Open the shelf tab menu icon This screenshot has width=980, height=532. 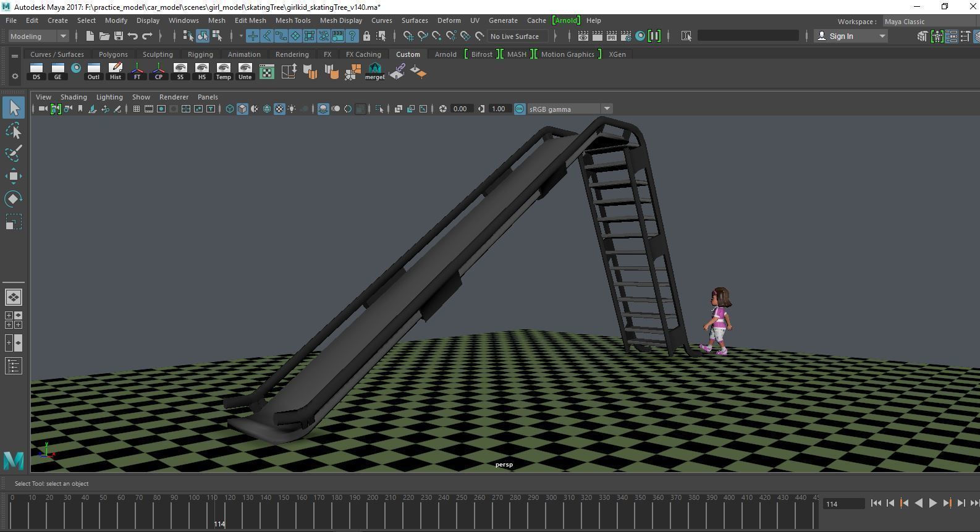click(15, 56)
